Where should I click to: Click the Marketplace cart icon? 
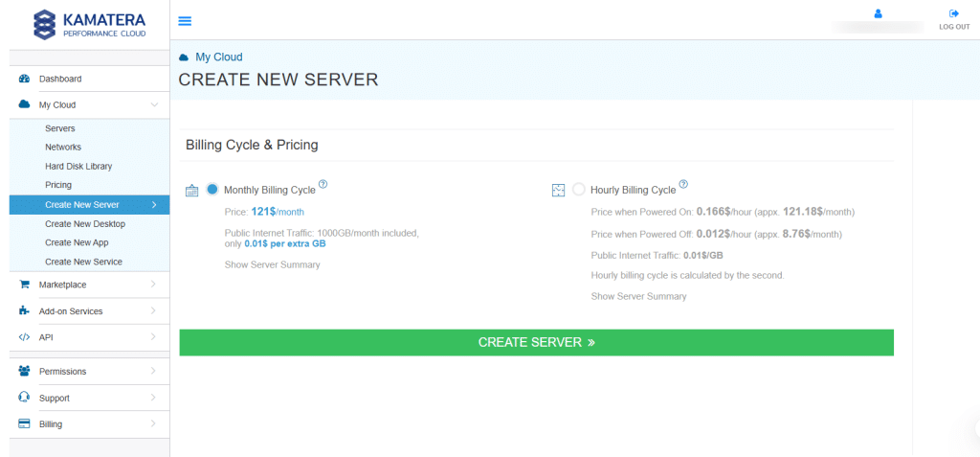pyautogui.click(x=24, y=285)
